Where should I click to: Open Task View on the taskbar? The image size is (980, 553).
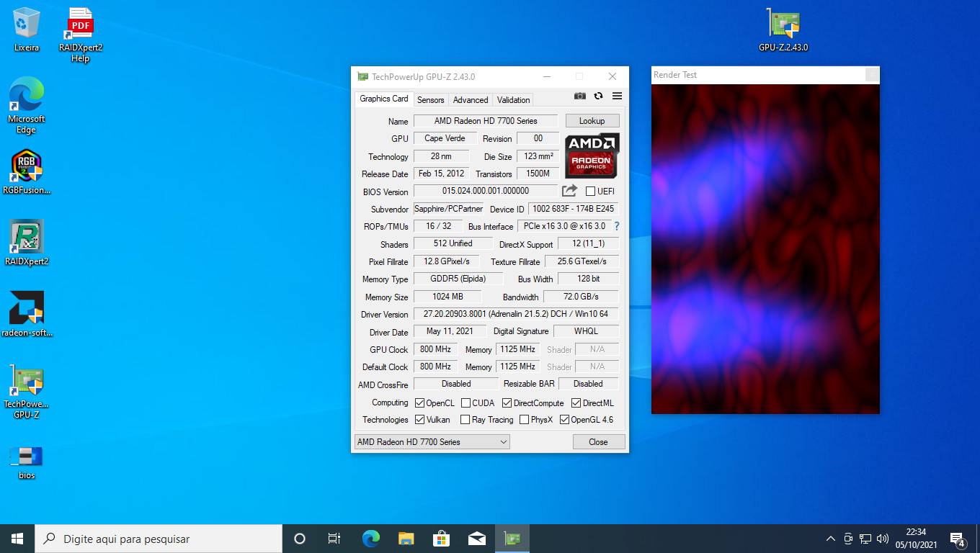(334, 539)
